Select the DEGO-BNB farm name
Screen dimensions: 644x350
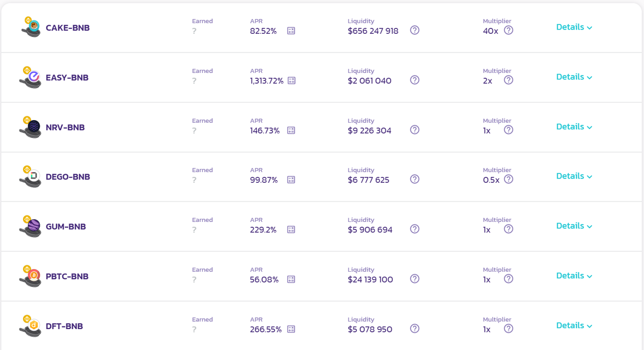click(x=68, y=177)
